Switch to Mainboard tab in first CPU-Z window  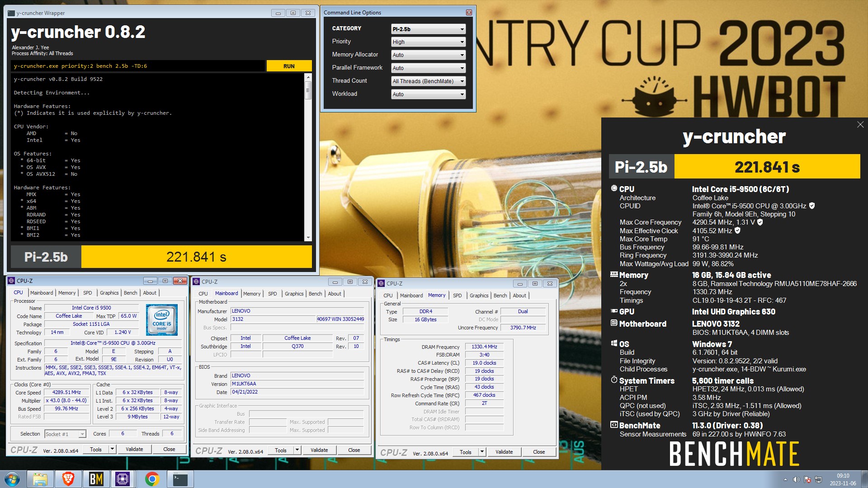pyautogui.click(x=42, y=293)
